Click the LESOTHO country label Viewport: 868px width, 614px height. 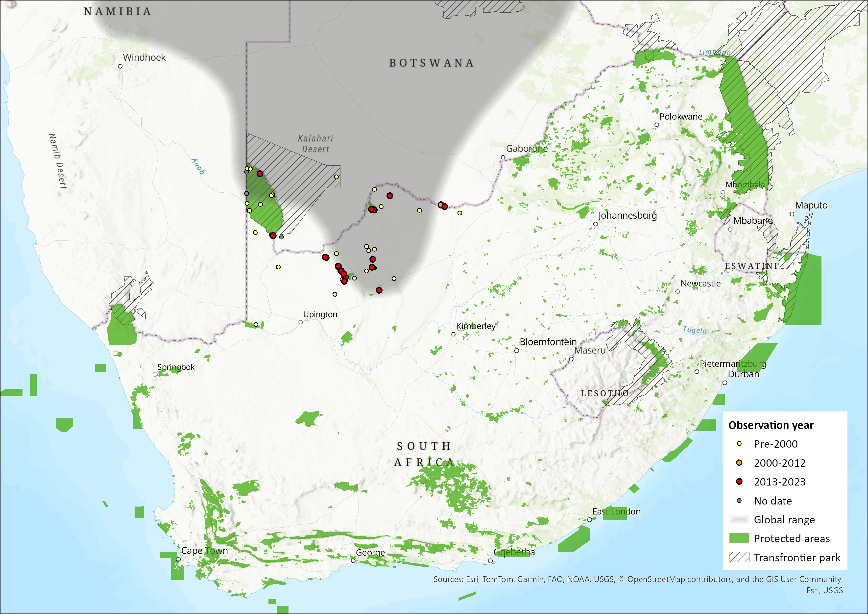[x=604, y=393]
